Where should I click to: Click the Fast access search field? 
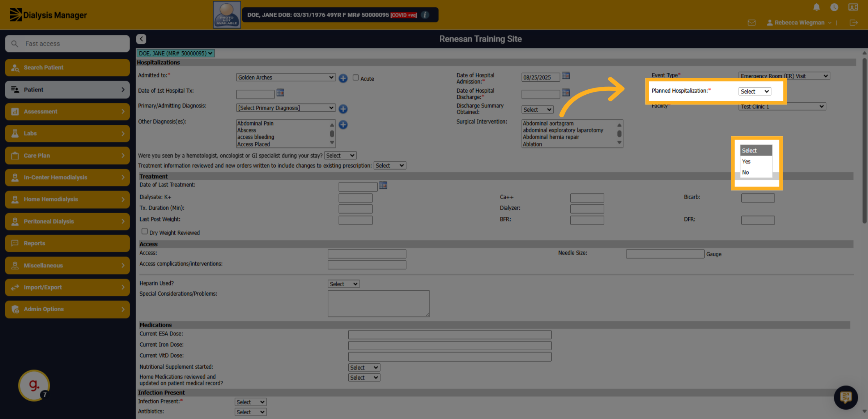(67, 43)
